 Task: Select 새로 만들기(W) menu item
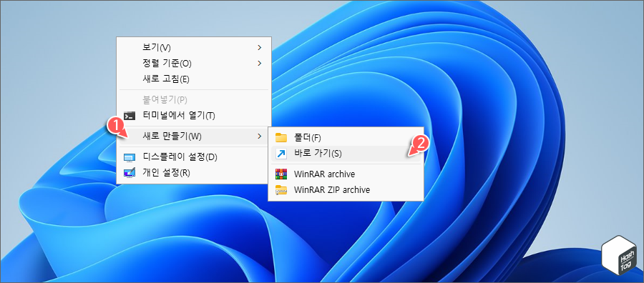click(x=194, y=136)
